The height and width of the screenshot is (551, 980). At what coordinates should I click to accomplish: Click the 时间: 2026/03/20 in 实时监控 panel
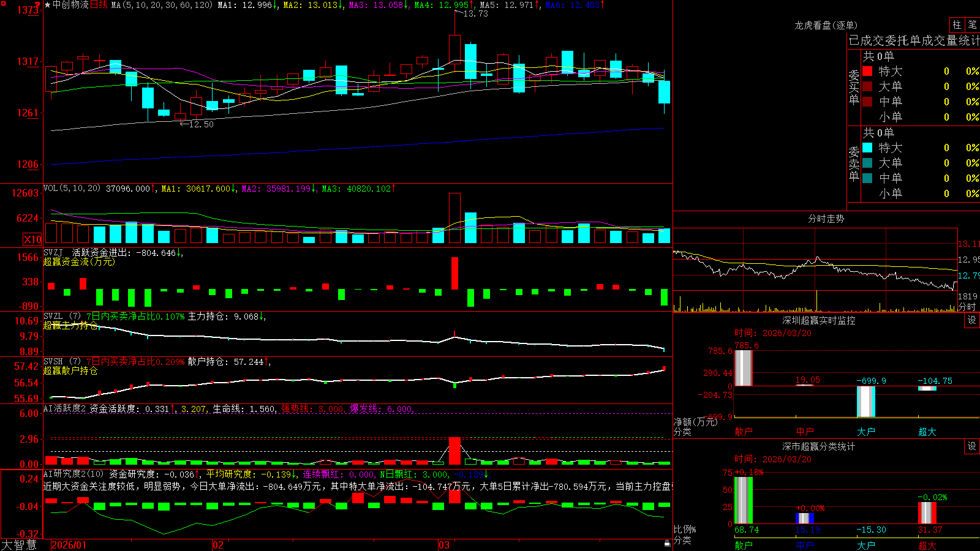point(772,333)
